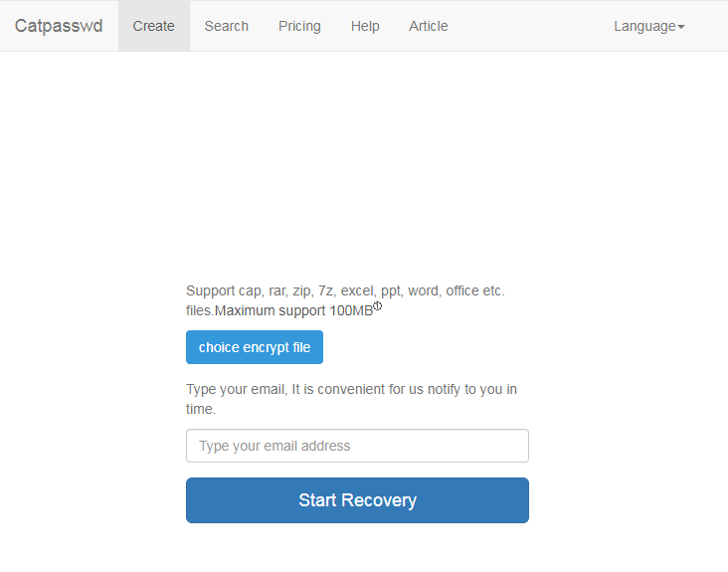Viewport: 728px width, 572px height.
Task: Click the Start Recovery button
Action: [x=357, y=500]
